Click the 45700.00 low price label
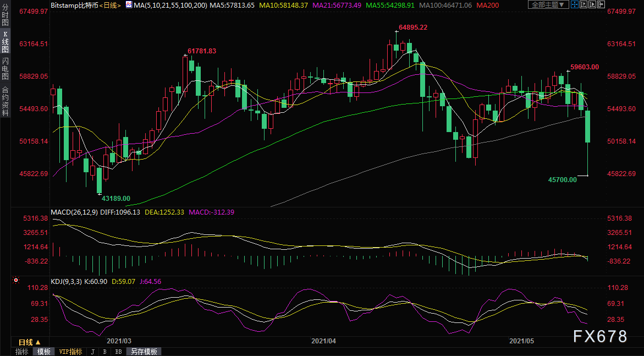644x356 pixels. [x=562, y=179]
